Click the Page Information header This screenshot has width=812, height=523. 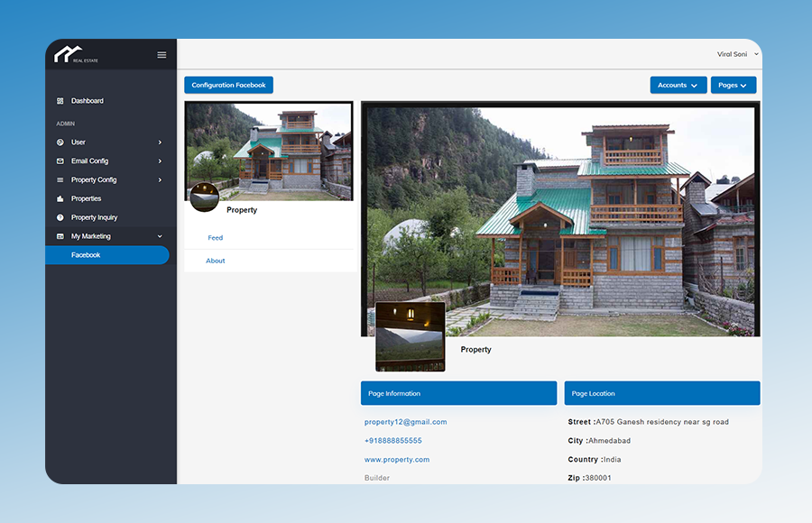pyautogui.click(x=459, y=393)
